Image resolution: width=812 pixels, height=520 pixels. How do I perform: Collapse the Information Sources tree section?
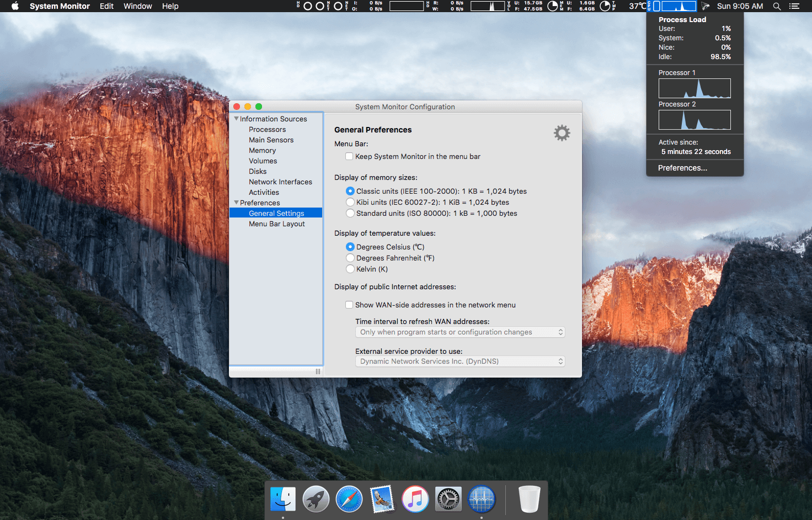pyautogui.click(x=237, y=119)
